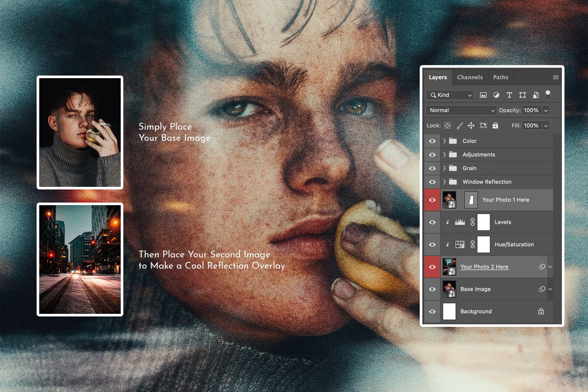Click the Background layer white thumbnail

(x=449, y=311)
